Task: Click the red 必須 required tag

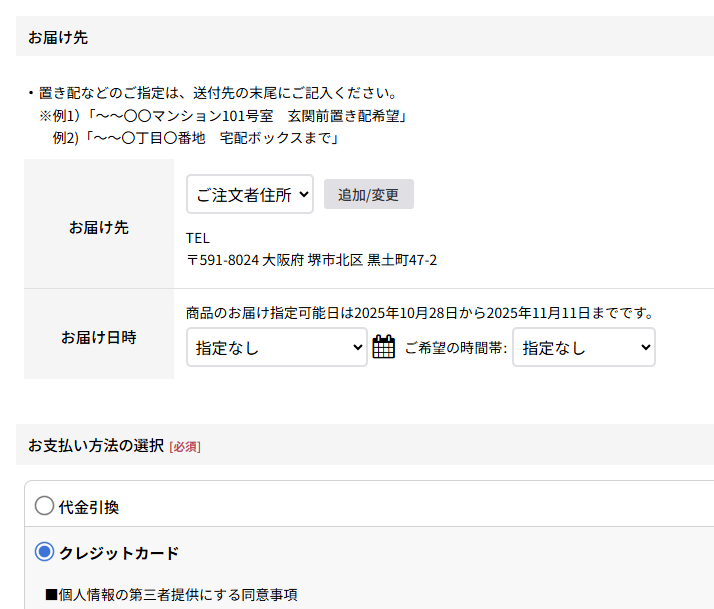Action: pyautogui.click(x=185, y=446)
